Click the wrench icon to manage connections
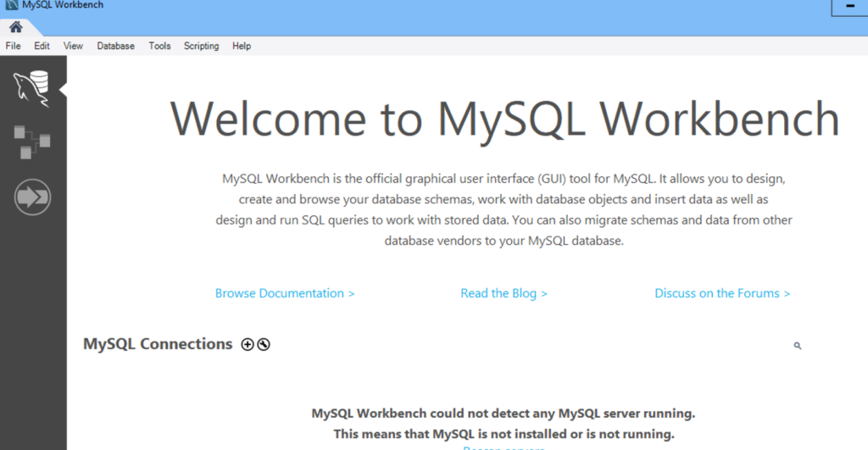This screenshot has width=868, height=450. coord(264,344)
